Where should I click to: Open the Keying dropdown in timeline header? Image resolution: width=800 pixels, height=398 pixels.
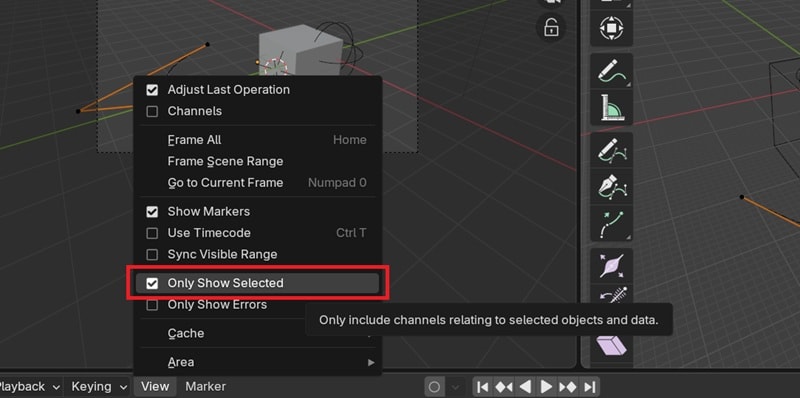99,387
